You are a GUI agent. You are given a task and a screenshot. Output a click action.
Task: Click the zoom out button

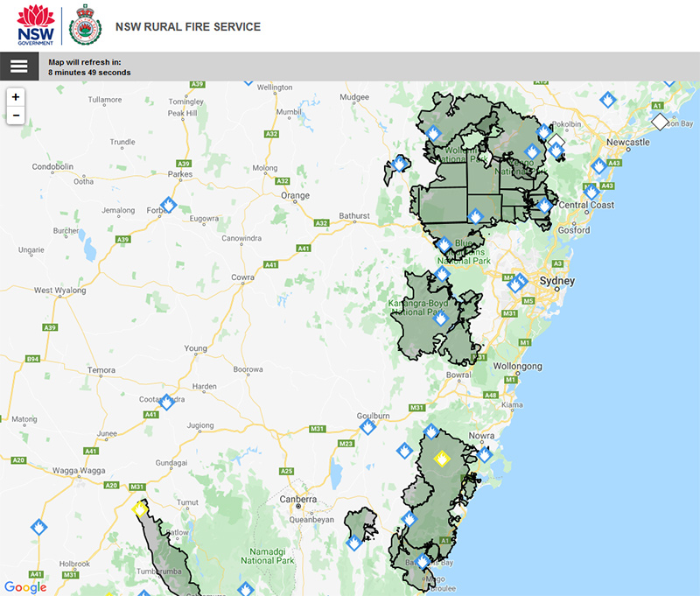(16, 115)
